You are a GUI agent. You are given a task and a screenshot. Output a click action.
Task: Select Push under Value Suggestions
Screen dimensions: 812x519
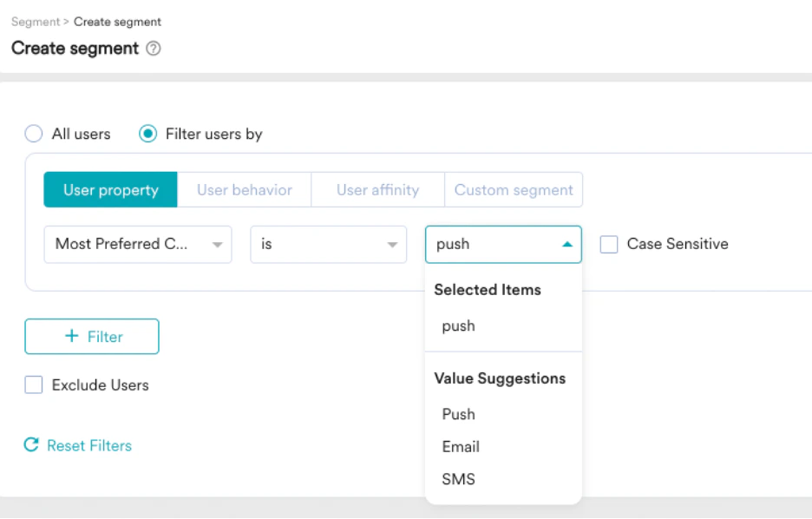[x=459, y=414]
